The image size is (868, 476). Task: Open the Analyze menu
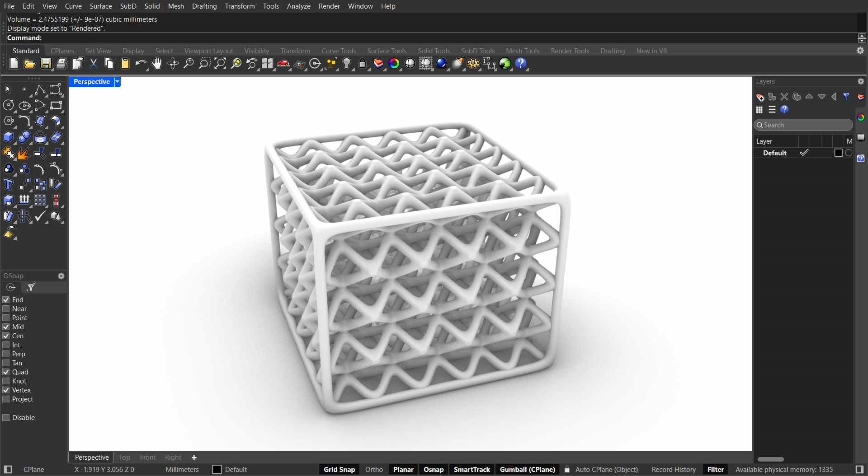(x=298, y=6)
